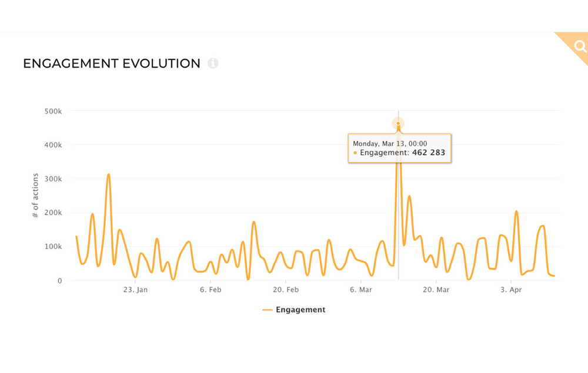Image resolution: width=588 pixels, height=373 pixels.
Task: Click the orange dot inside the tooltip
Action: coord(355,152)
